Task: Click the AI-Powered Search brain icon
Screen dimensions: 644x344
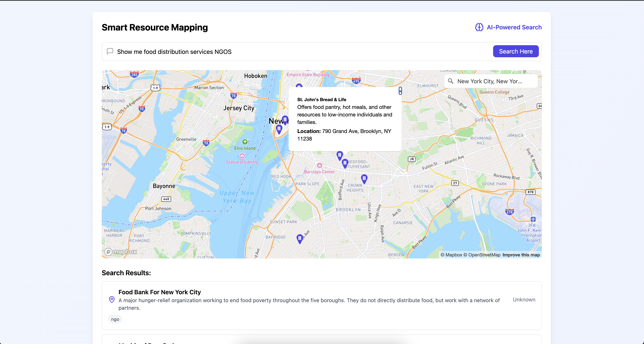Action: (479, 27)
